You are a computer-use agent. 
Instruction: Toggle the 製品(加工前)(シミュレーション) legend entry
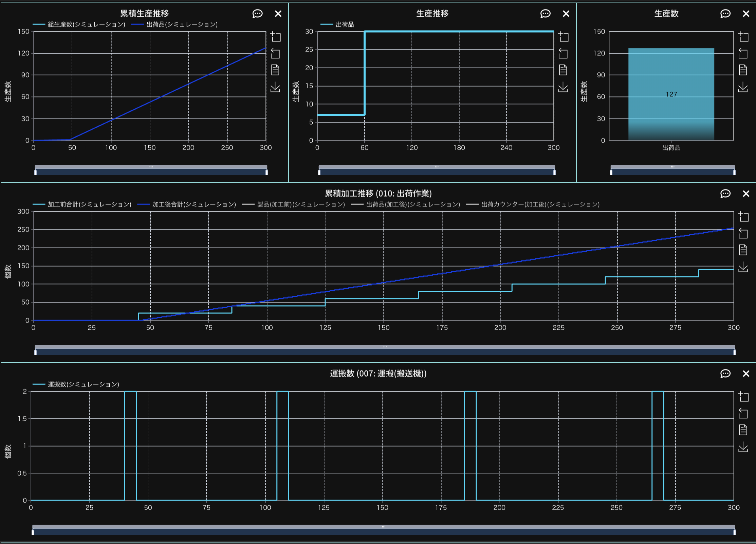tap(301, 204)
